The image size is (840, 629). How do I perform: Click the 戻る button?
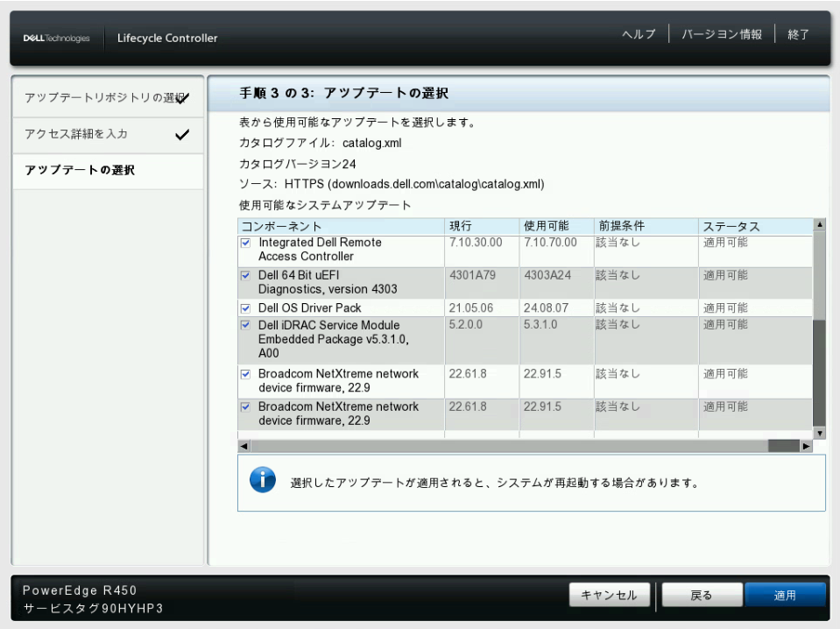(x=702, y=596)
